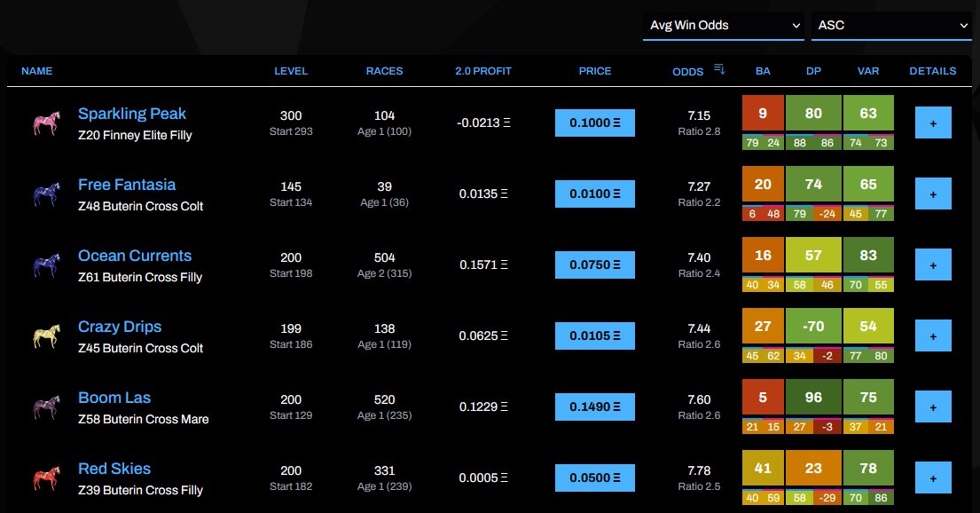Image resolution: width=980 pixels, height=513 pixels.
Task: Click the 0.0500 price button for Red Skies
Action: click(x=594, y=477)
